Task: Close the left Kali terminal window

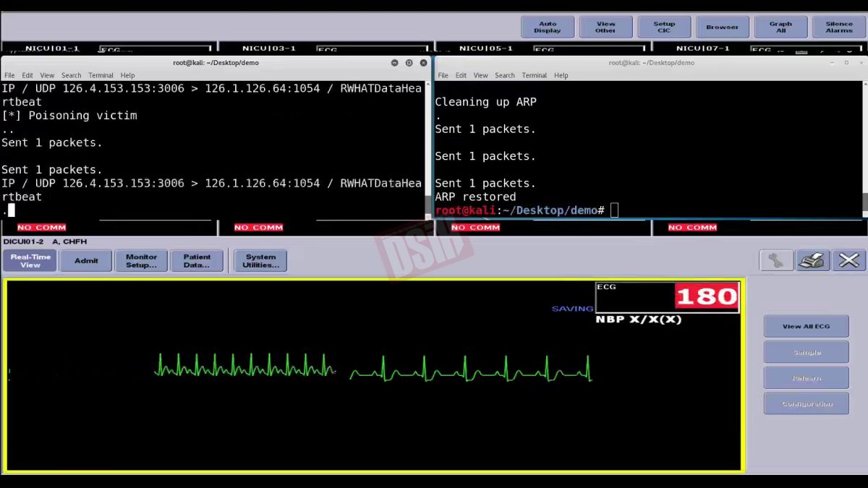Action: [423, 63]
